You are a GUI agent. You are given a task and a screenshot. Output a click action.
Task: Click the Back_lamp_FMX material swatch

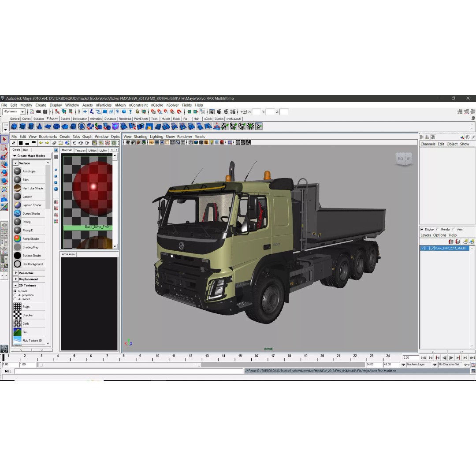click(88, 193)
